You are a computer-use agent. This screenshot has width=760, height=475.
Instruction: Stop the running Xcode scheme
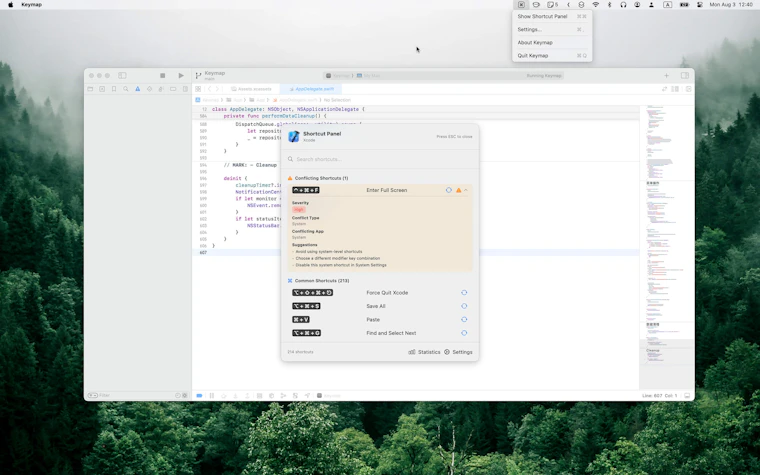162,76
